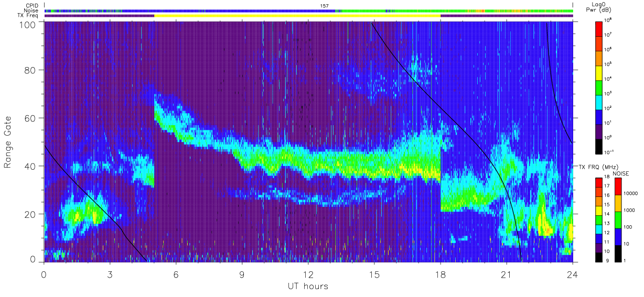Click the 12 tick on the UT hours axis
Screen dimensions: 644x297
[308, 274]
